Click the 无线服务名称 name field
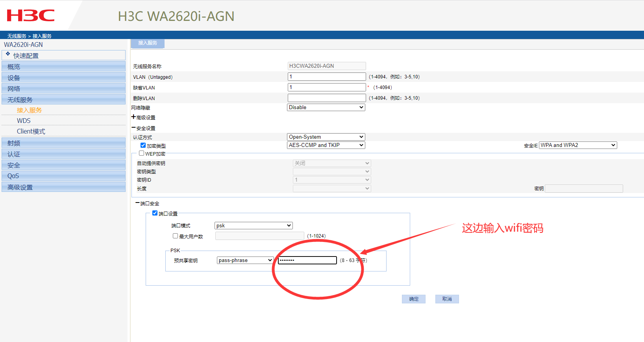644x342 pixels. pyautogui.click(x=327, y=66)
